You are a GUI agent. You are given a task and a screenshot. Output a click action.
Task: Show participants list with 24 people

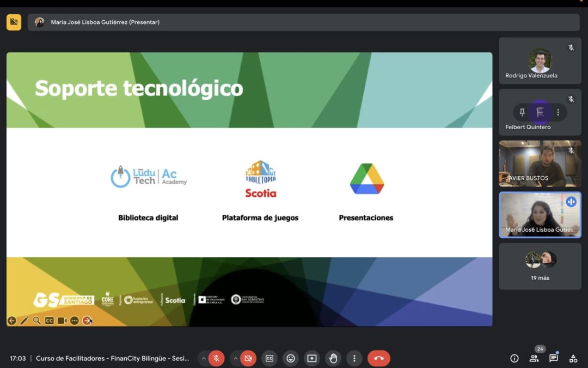tap(534, 358)
